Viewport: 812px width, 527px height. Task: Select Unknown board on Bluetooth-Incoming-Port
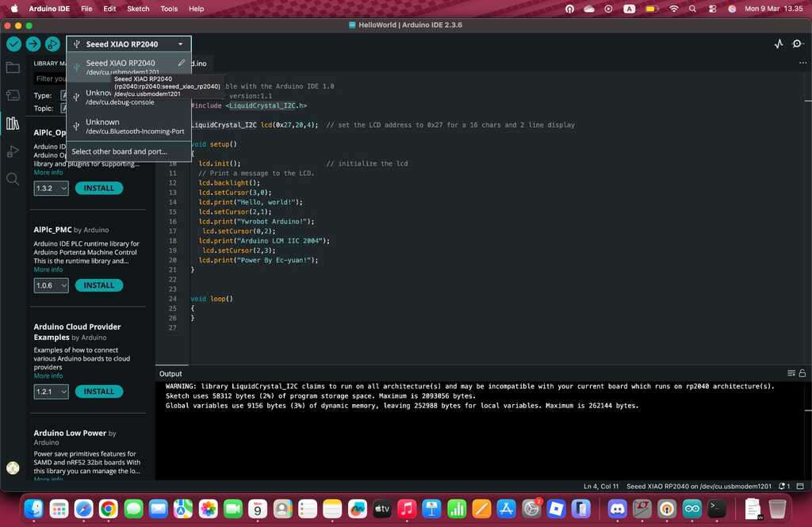pyautogui.click(x=128, y=126)
